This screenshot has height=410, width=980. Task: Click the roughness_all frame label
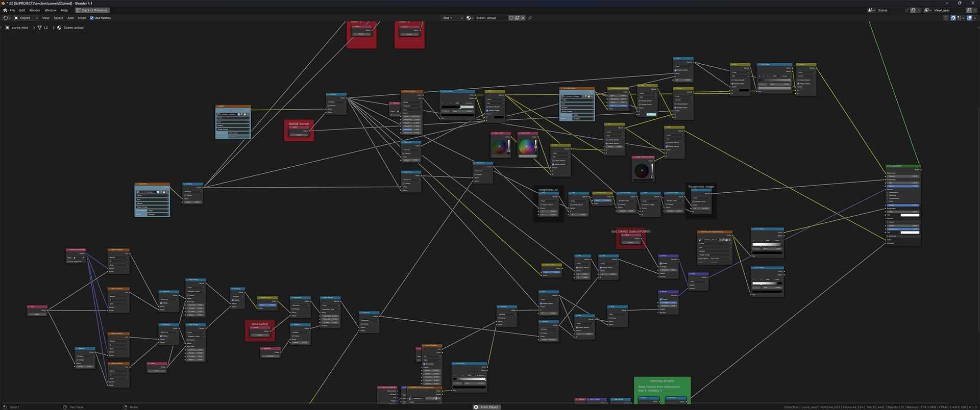548,189
